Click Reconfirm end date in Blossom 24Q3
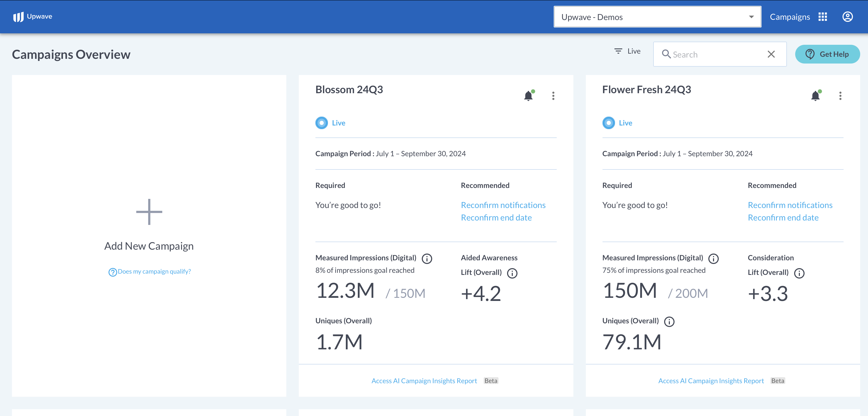This screenshot has width=868, height=416. coord(496,218)
